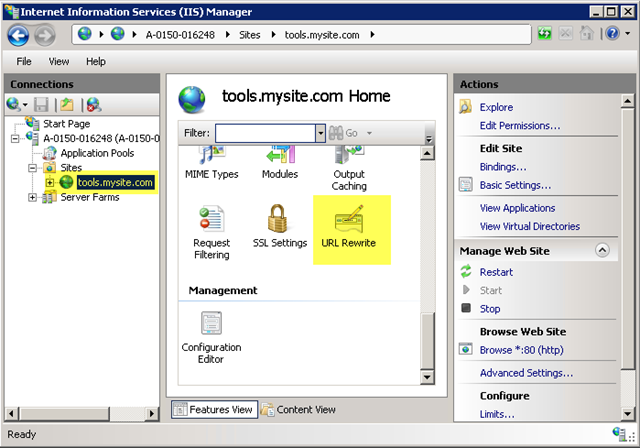The image size is (640, 448).
Task: Click the black Stop square icon
Action: tap(466, 308)
